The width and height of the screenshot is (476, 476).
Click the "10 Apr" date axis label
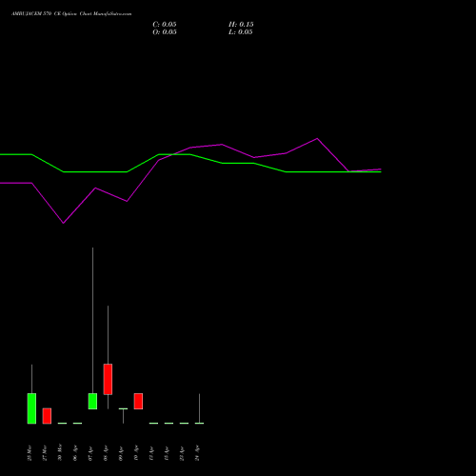coord(136,453)
